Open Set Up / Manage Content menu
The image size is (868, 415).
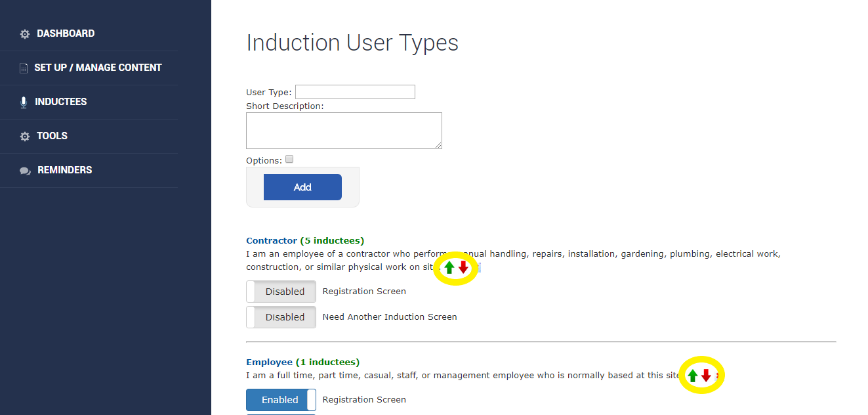(98, 68)
